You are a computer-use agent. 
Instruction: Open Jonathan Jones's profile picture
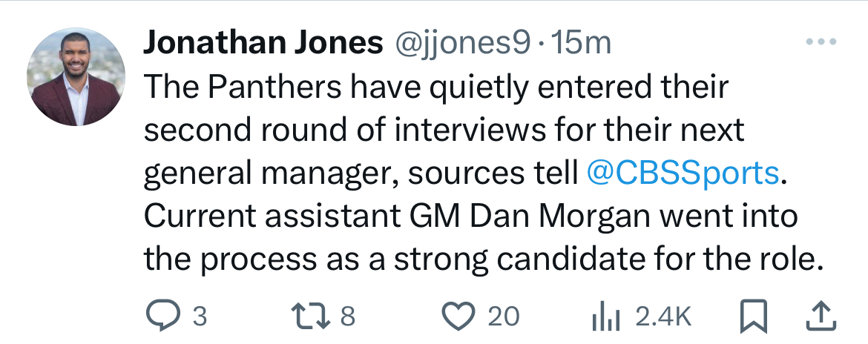coord(76,76)
